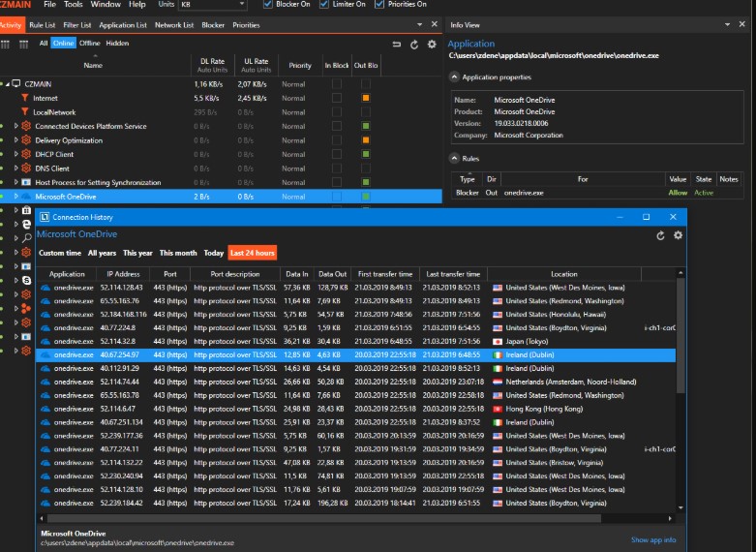This screenshot has height=552, width=756.
Task: Click the Out Block orange square for Internet
Action: click(366, 98)
